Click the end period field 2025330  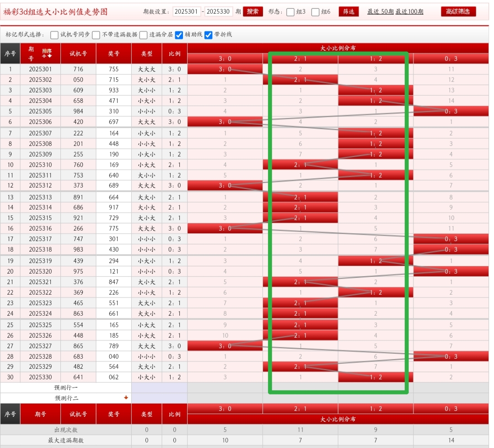[219, 12]
